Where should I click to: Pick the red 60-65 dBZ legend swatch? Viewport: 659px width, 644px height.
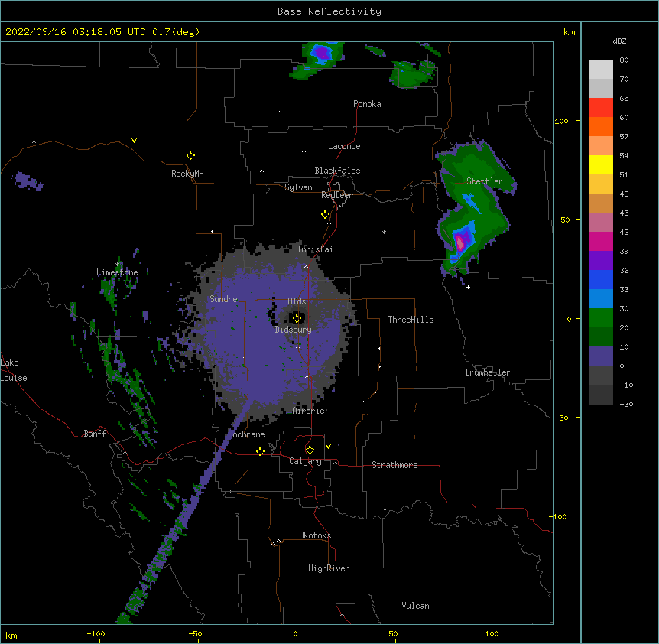[601, 108]
